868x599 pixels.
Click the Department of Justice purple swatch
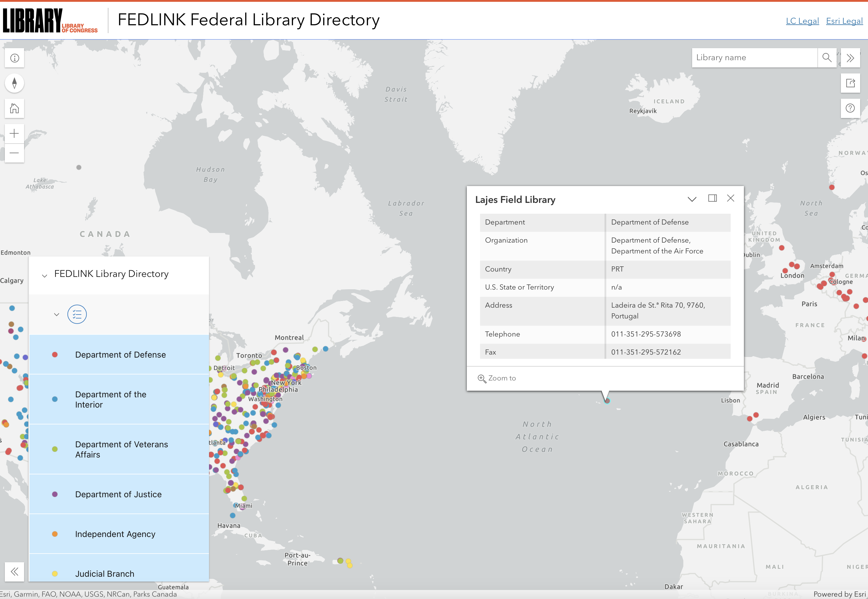click(x=55, y=494)
